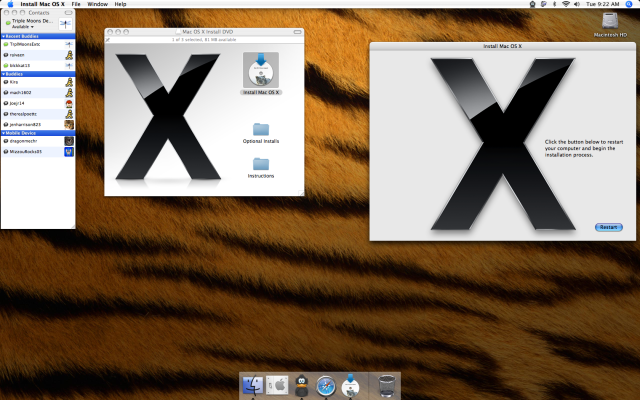Viewport: 640px width, 400px height.
Task: Open the Apple menu
Action: 10,4
